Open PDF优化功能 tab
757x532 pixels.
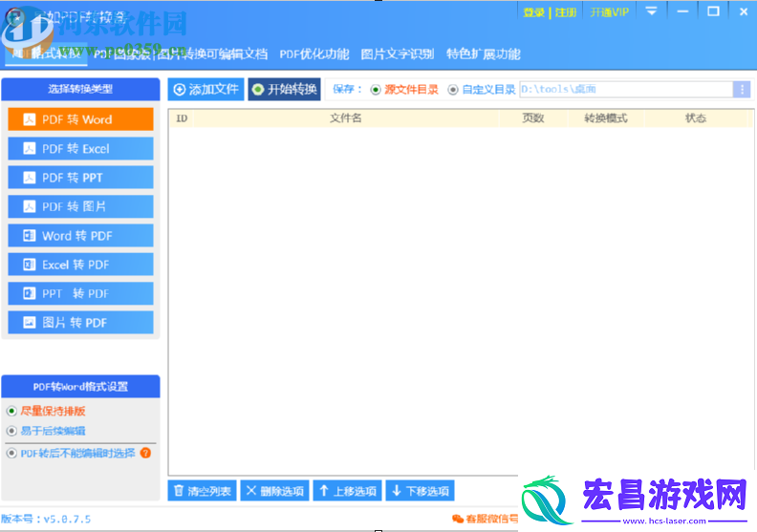314,54
